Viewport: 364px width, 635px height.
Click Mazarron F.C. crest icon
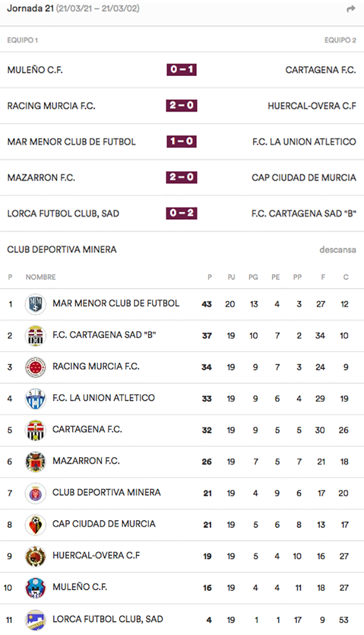[35, 462]
